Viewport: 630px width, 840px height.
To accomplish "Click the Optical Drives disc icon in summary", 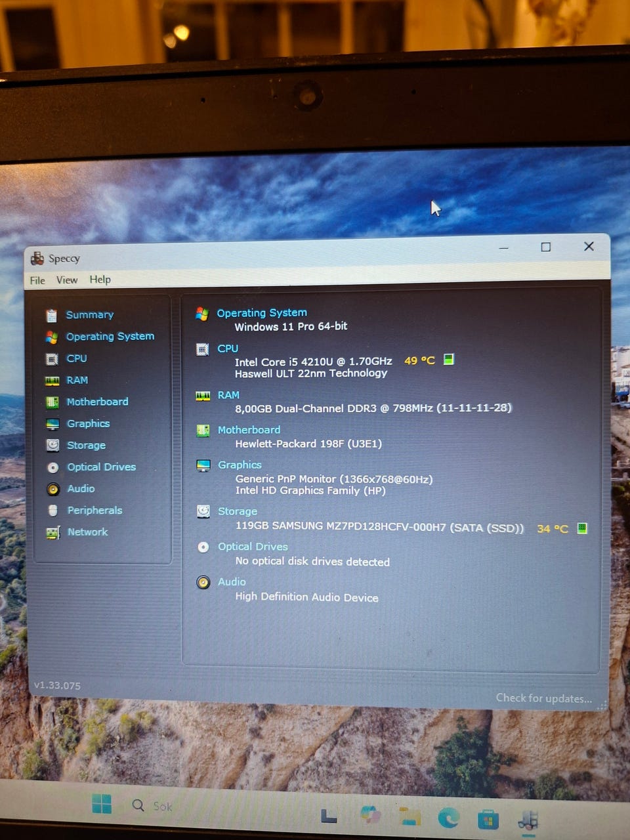I will (x=203, y=547).
